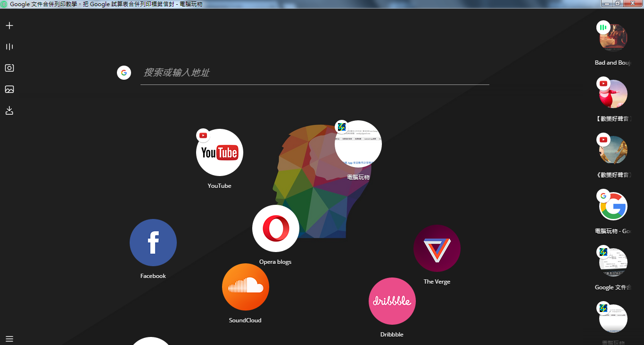Click the Opera Neon icon in title bar

click(4, 4)
